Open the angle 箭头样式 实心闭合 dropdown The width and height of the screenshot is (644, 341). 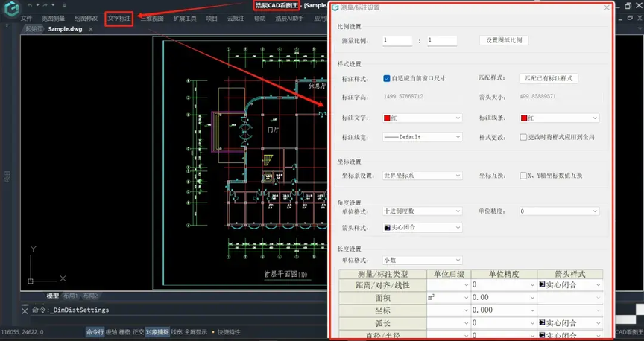click(x=422, y=227)
